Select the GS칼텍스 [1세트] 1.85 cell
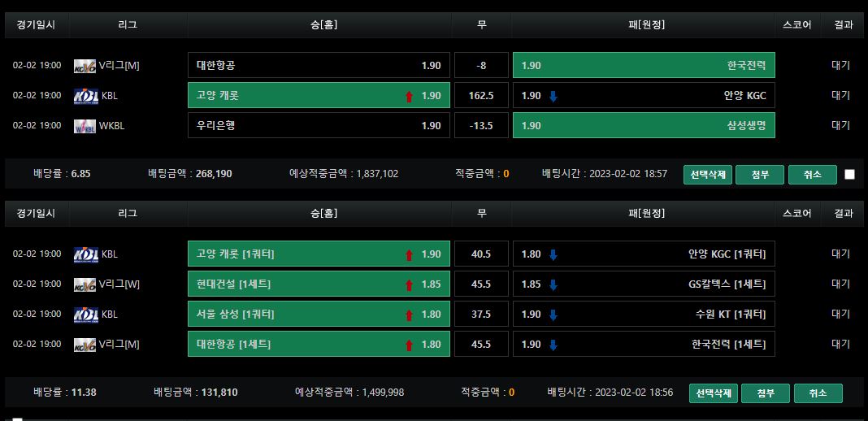868x421 pixels. tap(644, 284)
